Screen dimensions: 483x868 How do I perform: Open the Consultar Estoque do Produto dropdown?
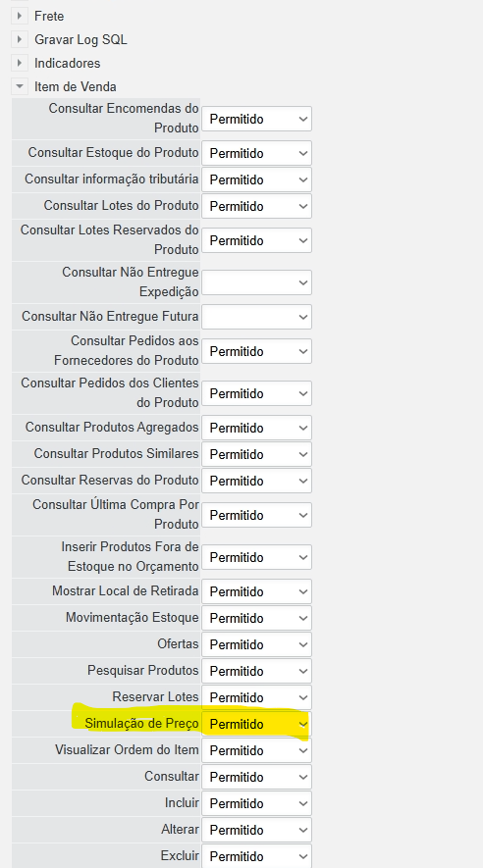[x=256, y=153]
